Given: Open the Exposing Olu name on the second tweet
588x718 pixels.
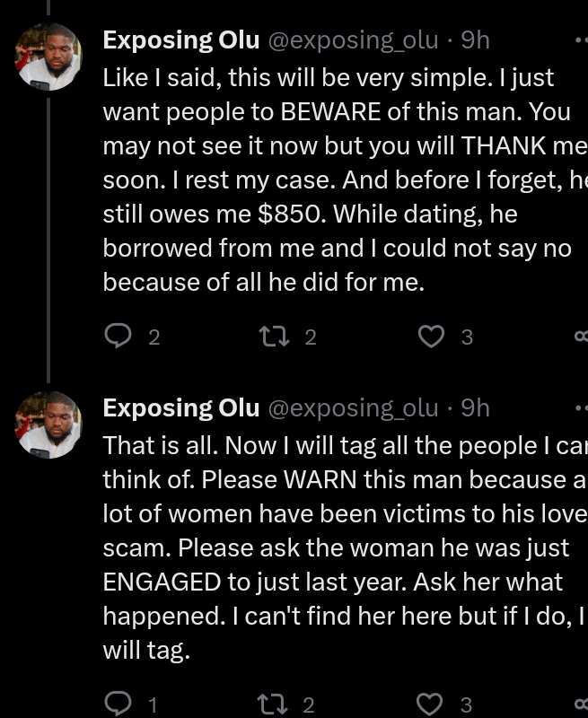Looking at the screenshot, I should (x=181, y=408).
